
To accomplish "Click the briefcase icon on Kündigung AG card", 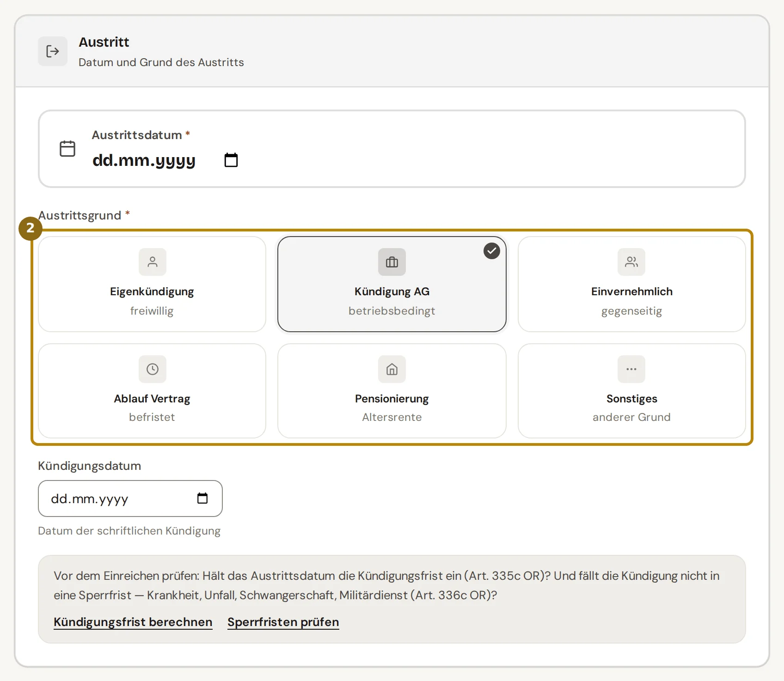I will pyautogui.click(x=392, y=262).
